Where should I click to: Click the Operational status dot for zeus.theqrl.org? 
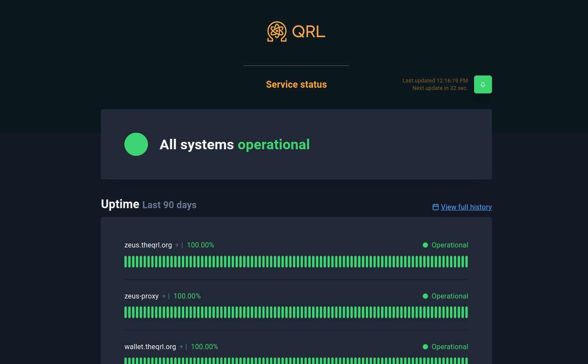[425, 245]
